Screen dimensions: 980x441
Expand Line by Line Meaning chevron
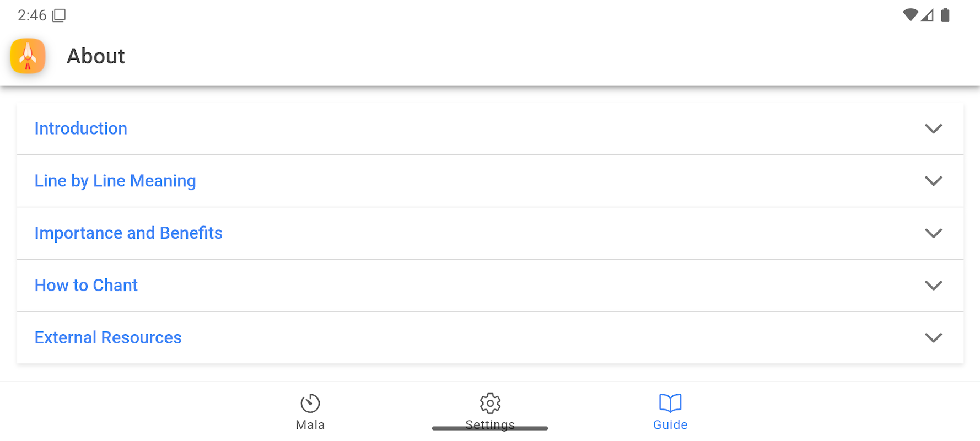coord(933,181)
